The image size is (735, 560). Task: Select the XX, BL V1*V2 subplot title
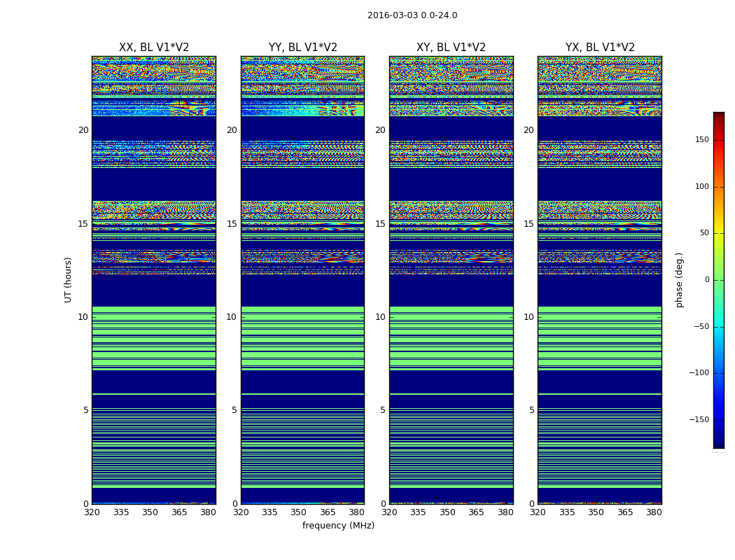click(154, 48)
